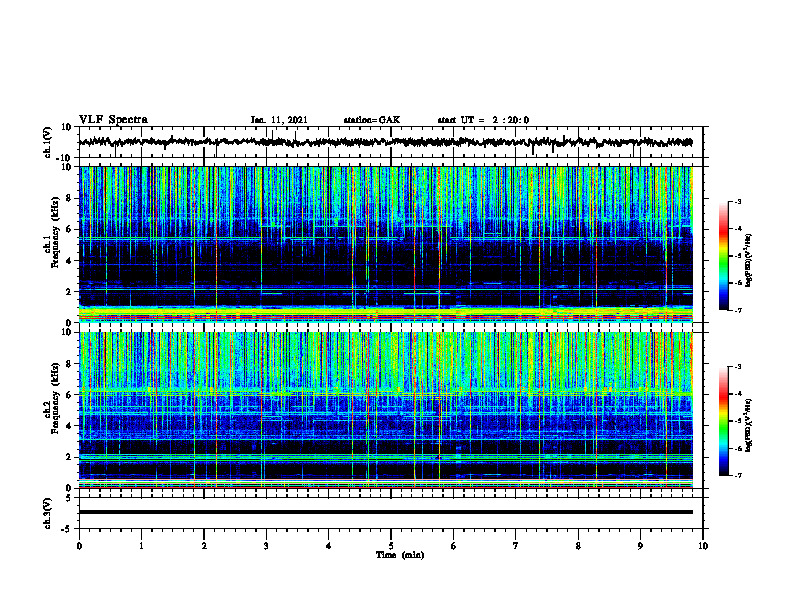Click the time axis tick label "1"
The height and width of the screenshot is (612, 792).
[141, 546]
